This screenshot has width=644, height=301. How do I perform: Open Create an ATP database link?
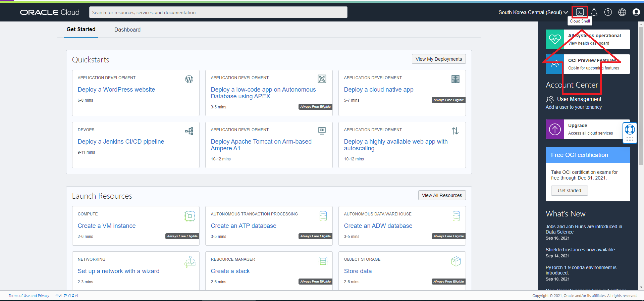[244, 226]
